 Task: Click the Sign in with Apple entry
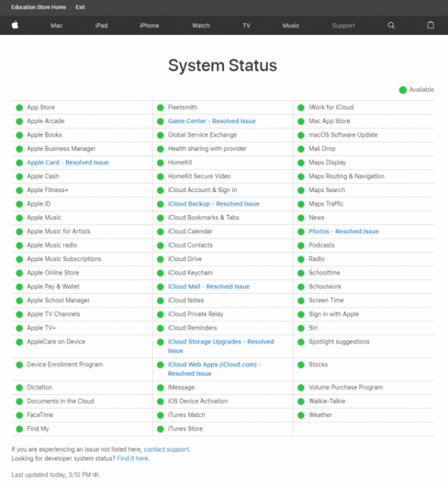(x=333, y=314)
